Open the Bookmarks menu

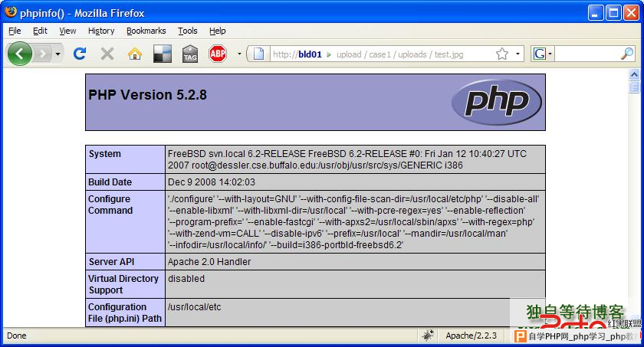(146, 31)
